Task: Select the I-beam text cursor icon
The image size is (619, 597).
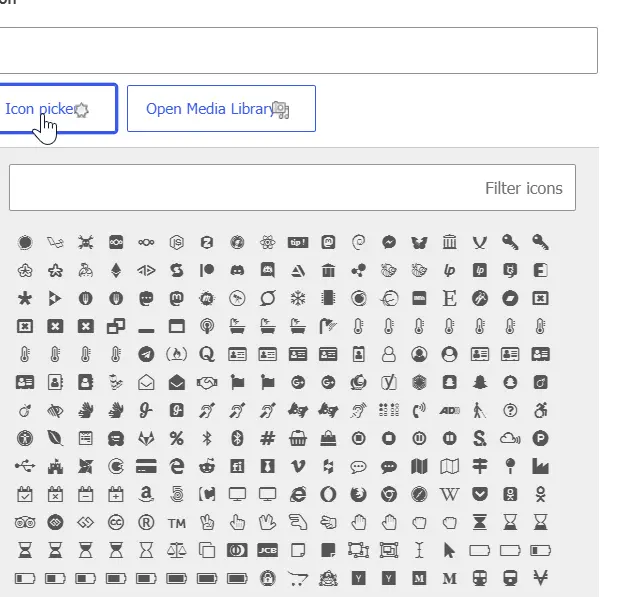Action: click(x=419, y=550)
